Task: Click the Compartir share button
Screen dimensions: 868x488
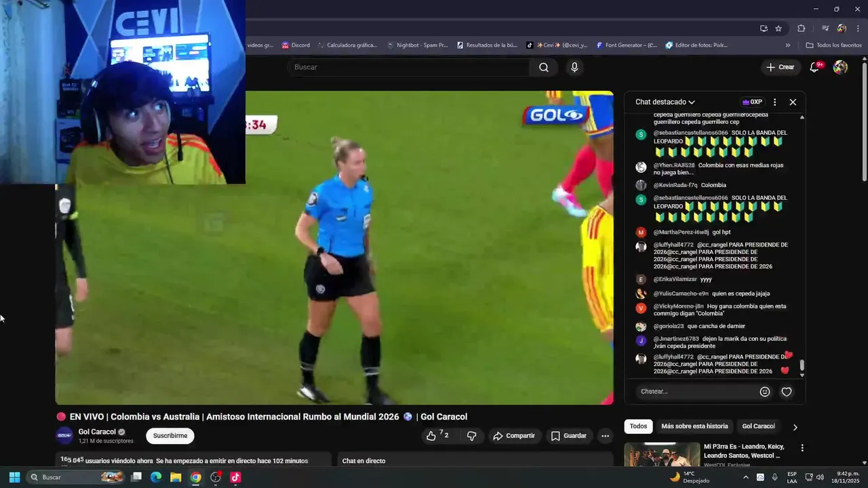Action: click(x=514, y=436)
